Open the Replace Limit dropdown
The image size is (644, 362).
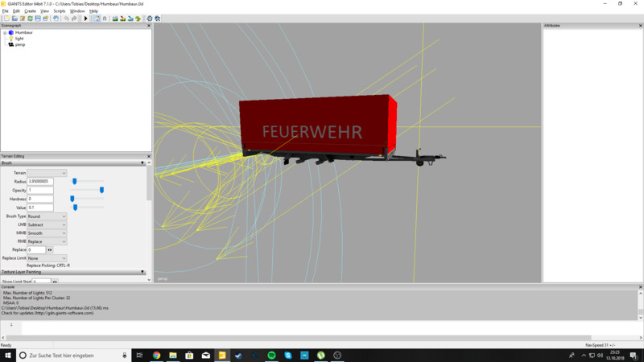pos(47,257)
